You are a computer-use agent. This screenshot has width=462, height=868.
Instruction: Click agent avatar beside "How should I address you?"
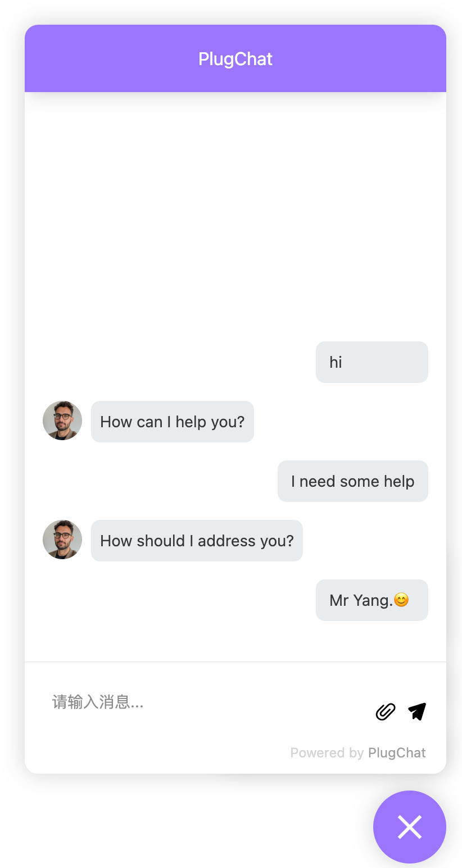pos(62,540)
